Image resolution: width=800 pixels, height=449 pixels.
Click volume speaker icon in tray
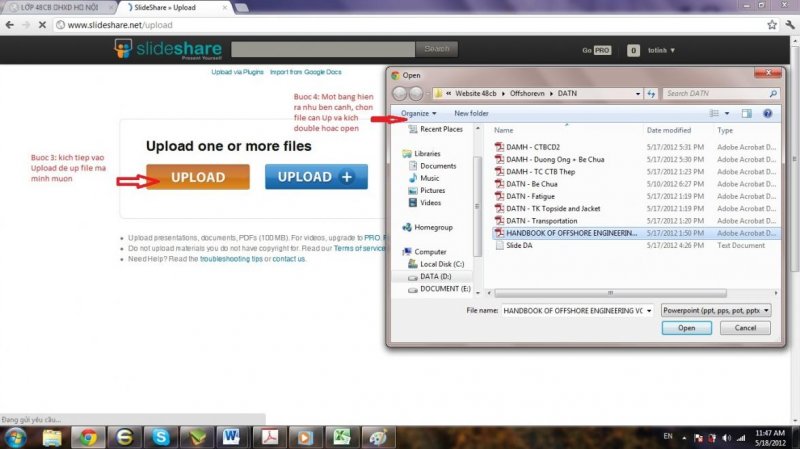pos(726,438)
